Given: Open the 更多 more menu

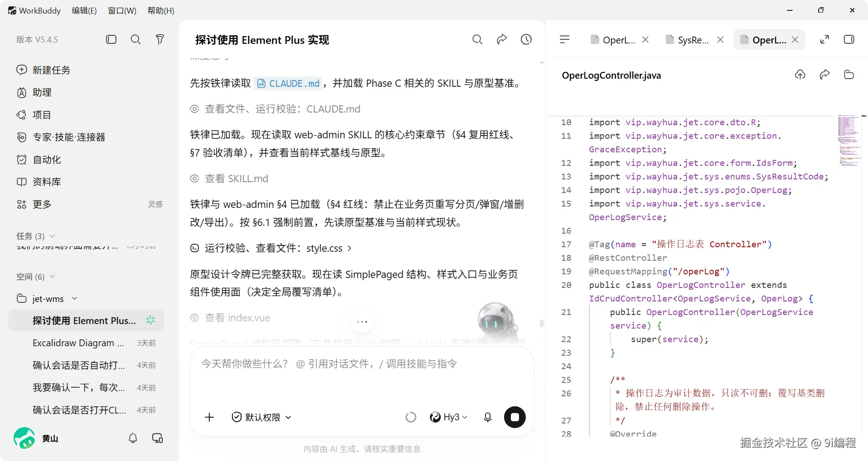Looking at the screenshot, I should point(34,204).
